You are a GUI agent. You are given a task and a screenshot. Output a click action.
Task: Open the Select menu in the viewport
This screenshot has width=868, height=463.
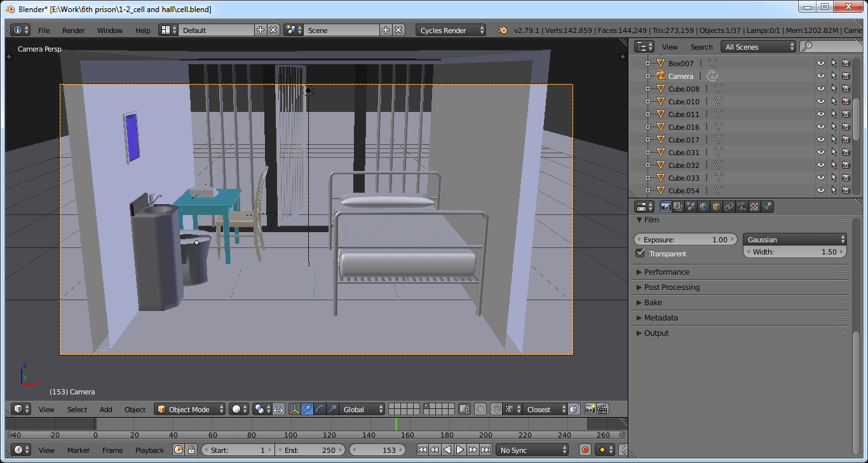click(77, 409)
